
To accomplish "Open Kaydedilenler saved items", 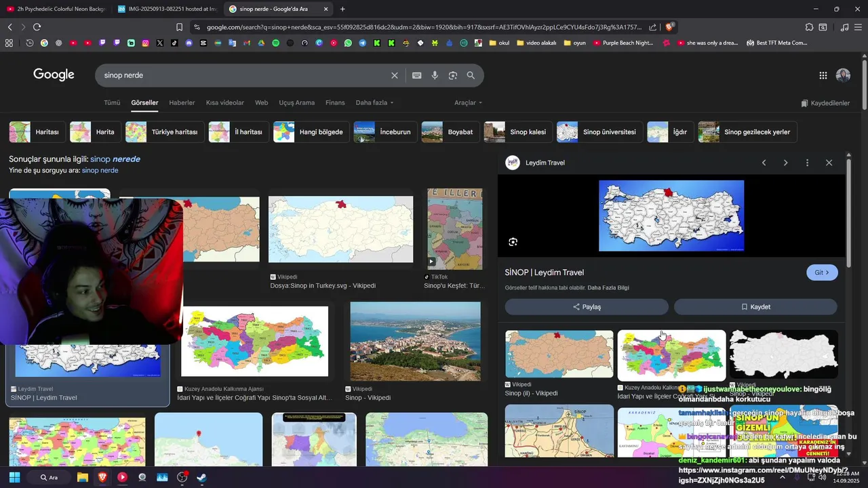I will coord(825,103).
